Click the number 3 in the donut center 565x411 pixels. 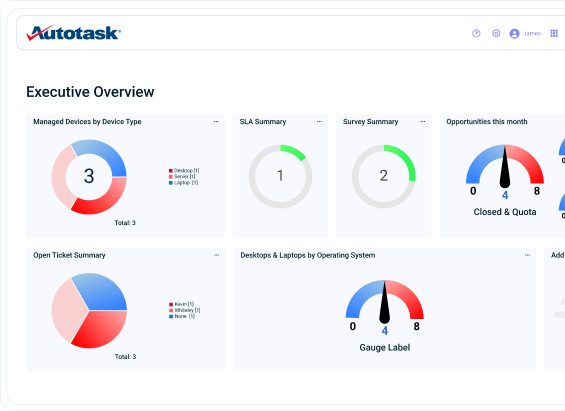(x=89, y=176)
